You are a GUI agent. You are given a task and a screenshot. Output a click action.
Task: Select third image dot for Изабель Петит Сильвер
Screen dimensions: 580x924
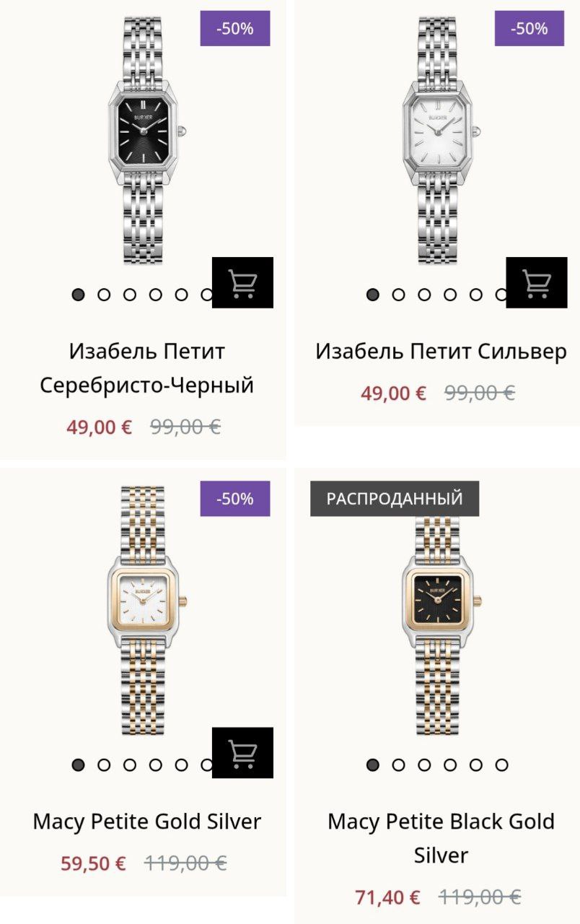(x=424, y=295)
